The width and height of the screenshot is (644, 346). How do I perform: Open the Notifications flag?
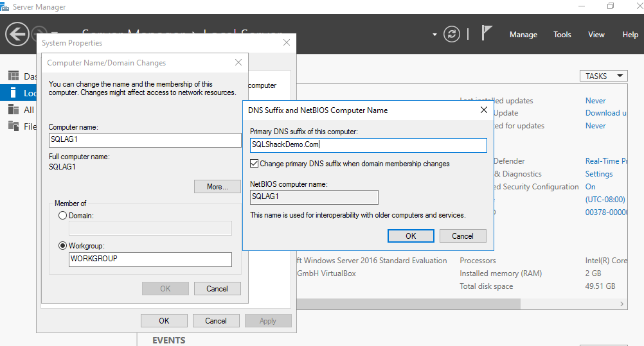point(487,33)
